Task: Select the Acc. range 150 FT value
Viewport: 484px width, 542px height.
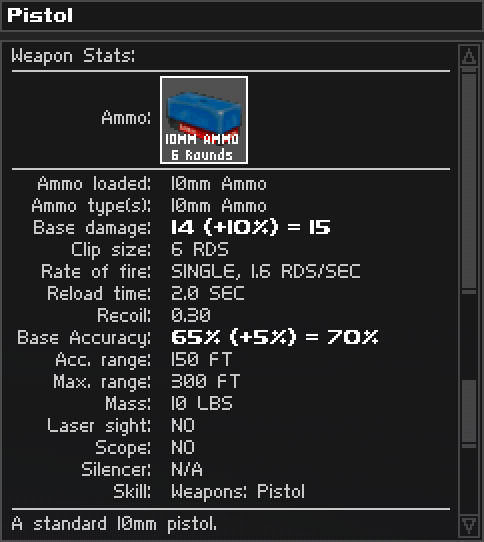Action: pos(201,359)
